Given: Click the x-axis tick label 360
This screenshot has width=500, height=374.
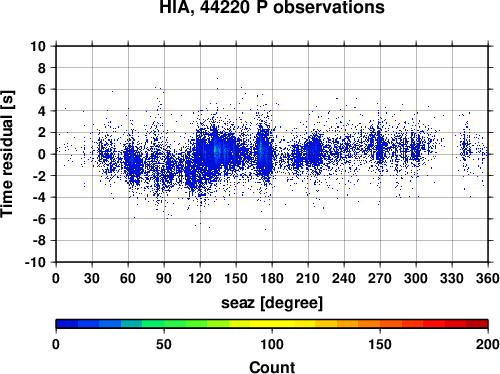Looking at the screenshot, I should pyautogui.click(x=488, y=278).
